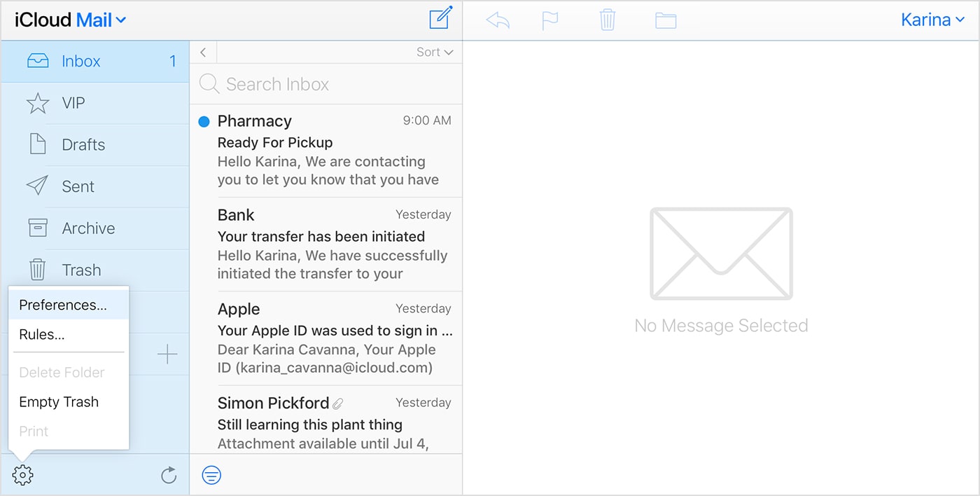
Task: Collapse the sidebar with the chevron arrow
Action: (x=203, y=52)
